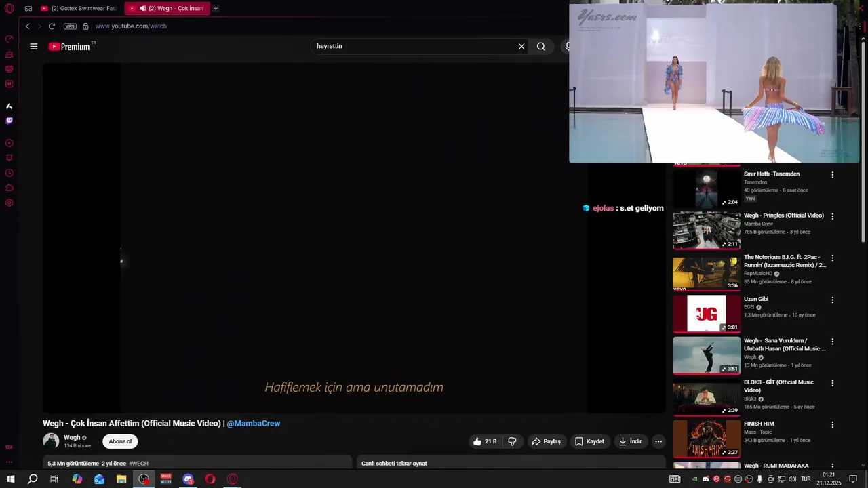This screenshot has width=868, height=488.
Task: Open a new browser tab
Action: (216, 9)
